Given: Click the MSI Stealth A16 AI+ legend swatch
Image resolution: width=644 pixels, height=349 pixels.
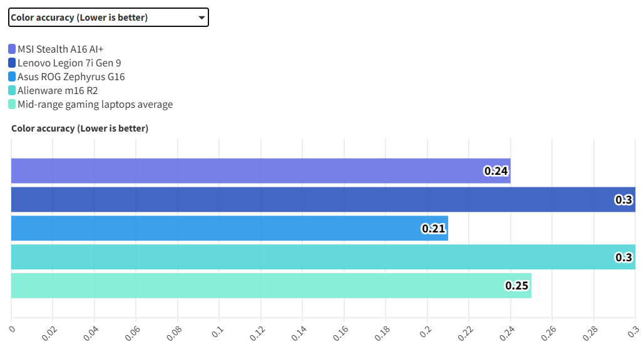Looking at the screenshot, I should (12, 49).
